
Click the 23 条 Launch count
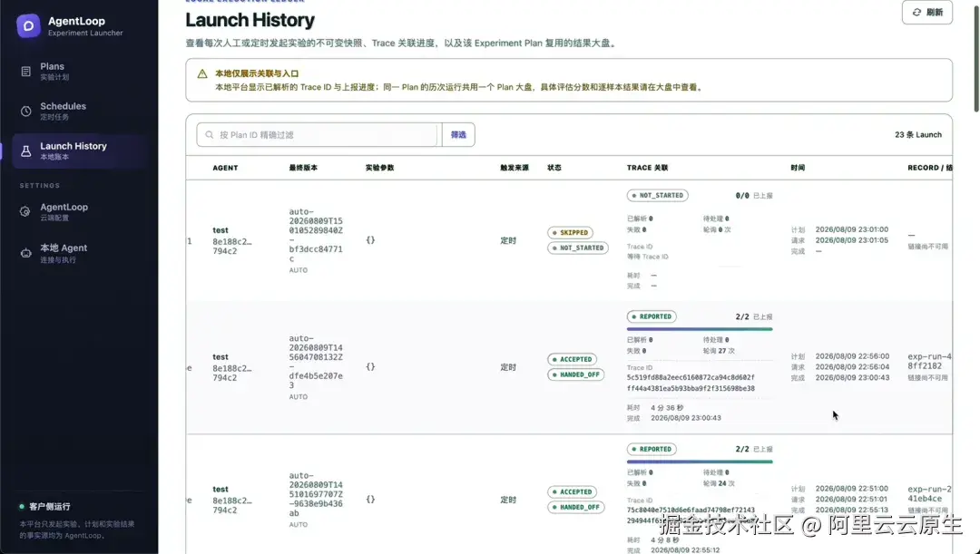tap(918, 135)
